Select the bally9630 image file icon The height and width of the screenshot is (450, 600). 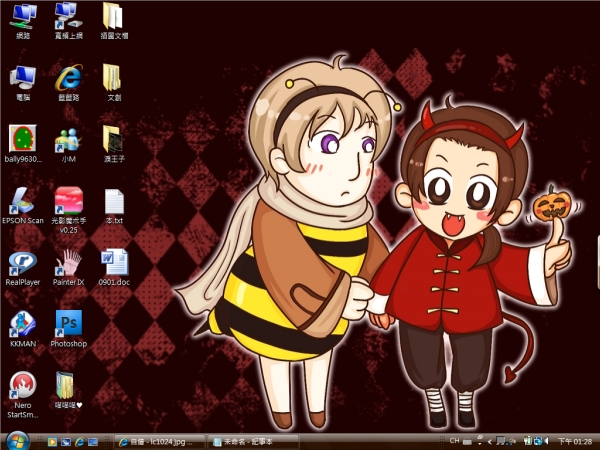(23, 144)
